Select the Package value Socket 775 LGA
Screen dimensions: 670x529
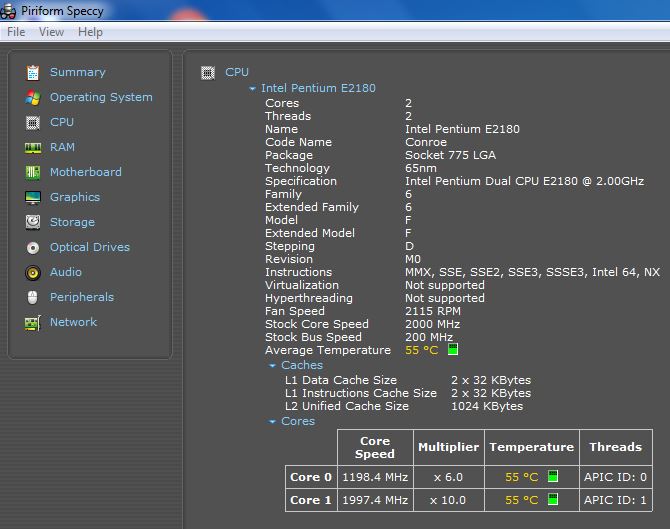click(450, 156)
